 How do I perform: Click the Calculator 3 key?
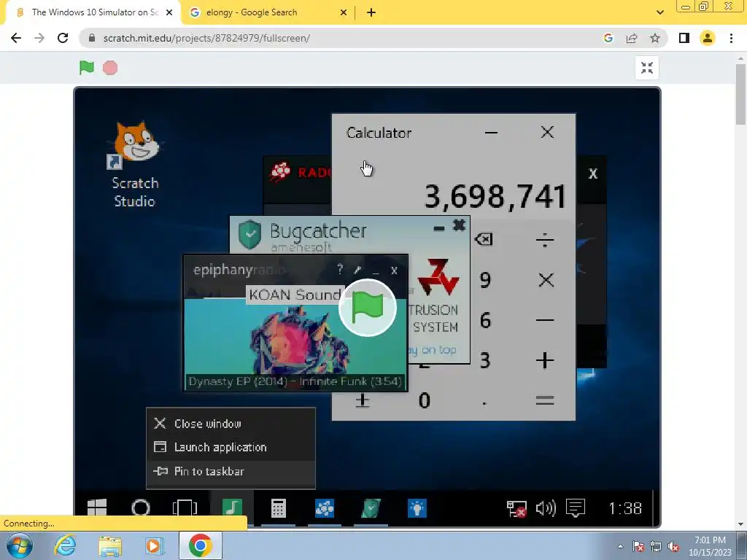point(485,360)
